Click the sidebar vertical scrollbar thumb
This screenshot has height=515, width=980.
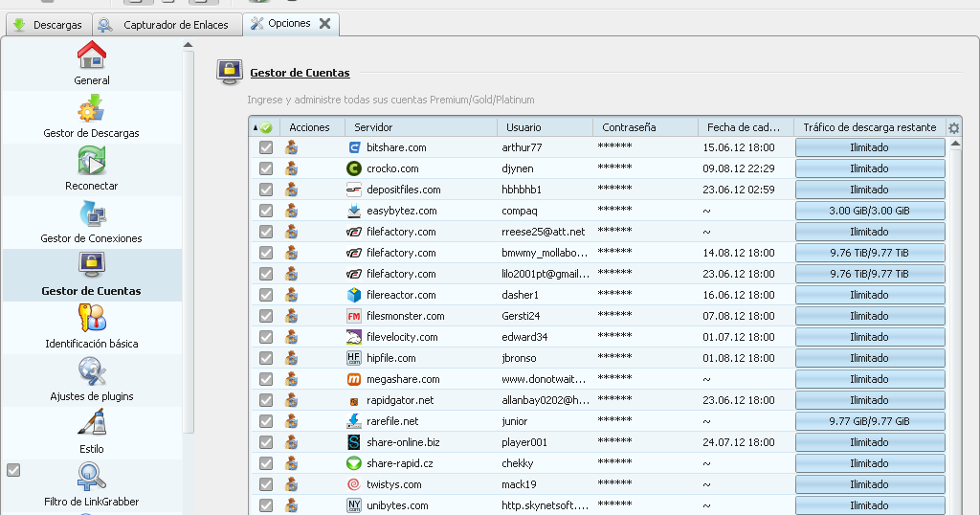coord(189,242)
